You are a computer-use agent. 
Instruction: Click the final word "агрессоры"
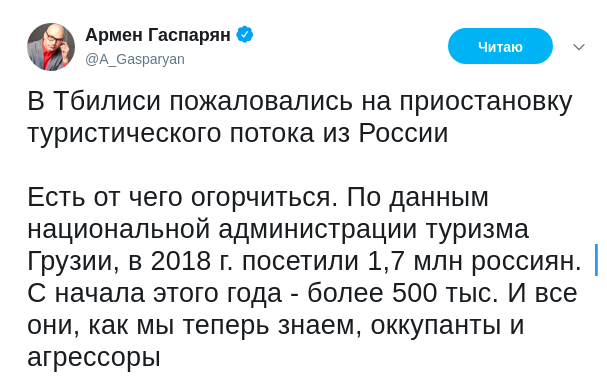94,358
